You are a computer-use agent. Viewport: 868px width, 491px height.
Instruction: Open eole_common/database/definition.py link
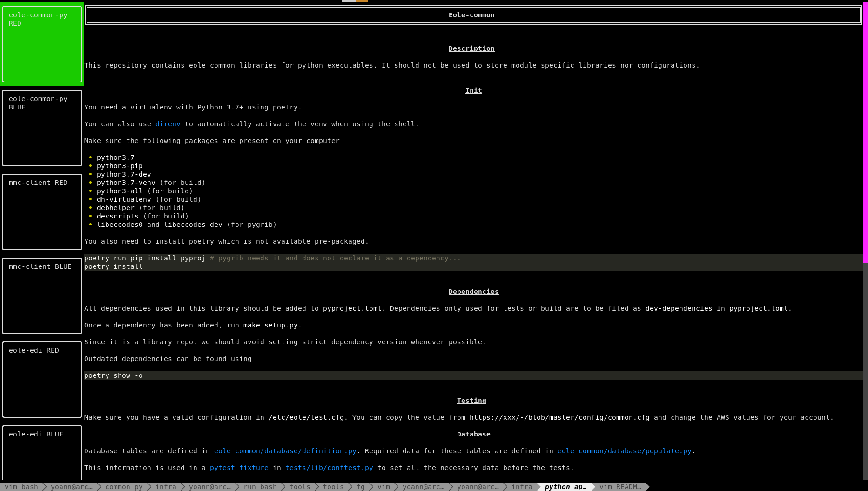285,451
